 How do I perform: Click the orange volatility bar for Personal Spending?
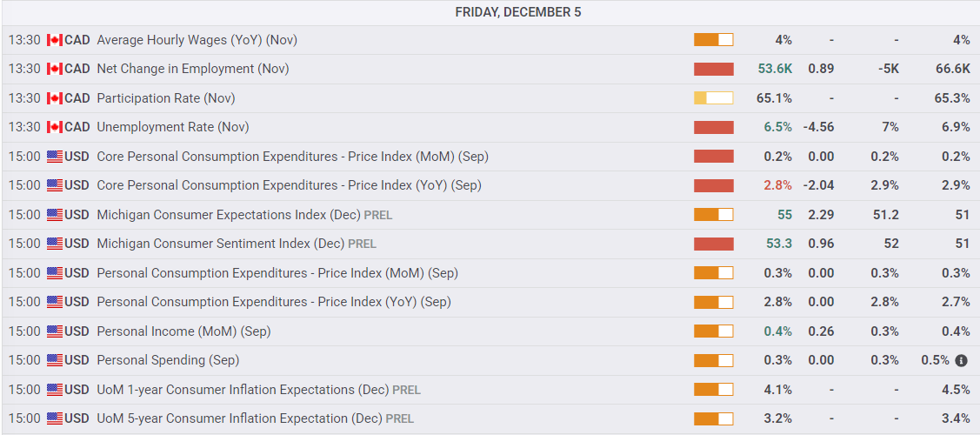pyautogui.click(x=713, y=360)
